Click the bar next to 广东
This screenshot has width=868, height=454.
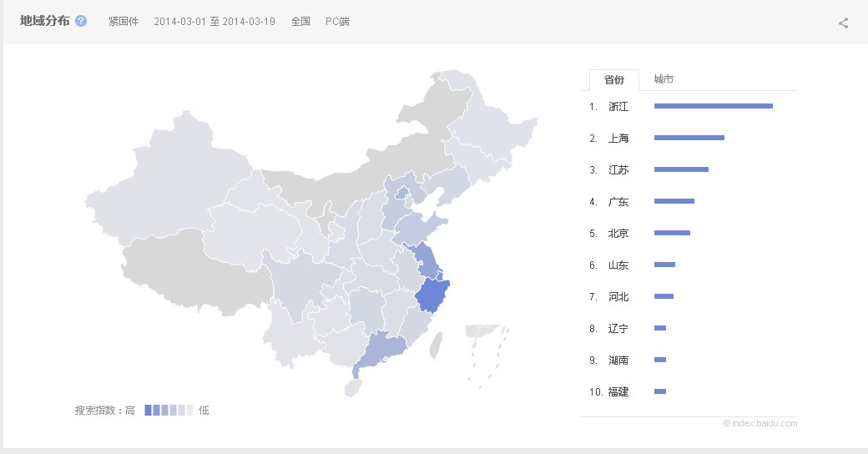(674, 201)
